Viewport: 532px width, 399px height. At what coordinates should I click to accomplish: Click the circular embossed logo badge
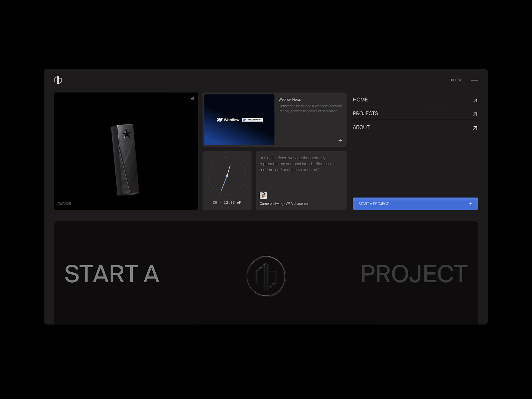(x=266, y=276)
